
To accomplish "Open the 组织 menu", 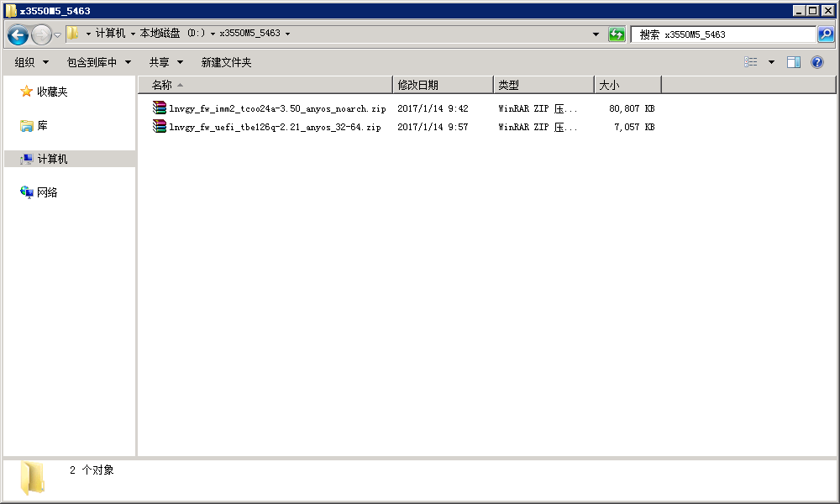I will [x=32, y=62].
